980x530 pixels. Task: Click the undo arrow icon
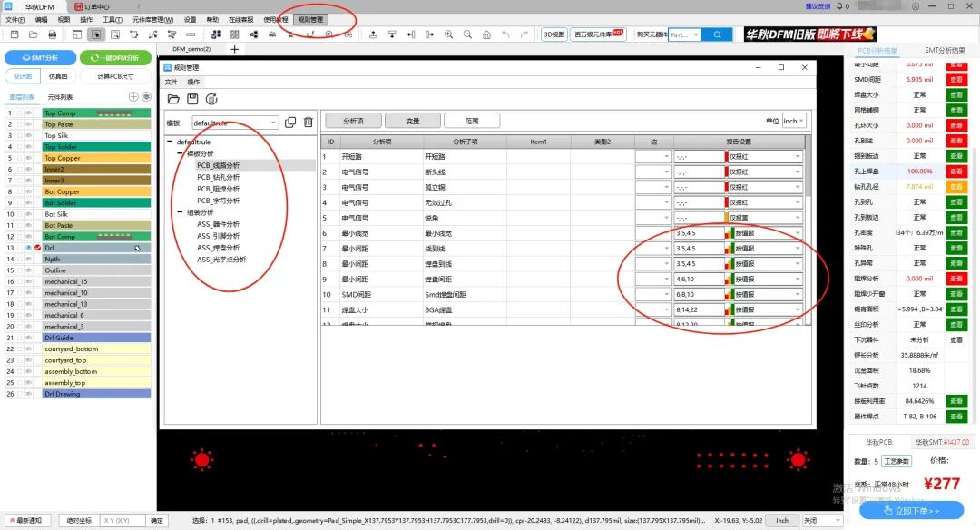pyautogui.click(x=505, y=34)
